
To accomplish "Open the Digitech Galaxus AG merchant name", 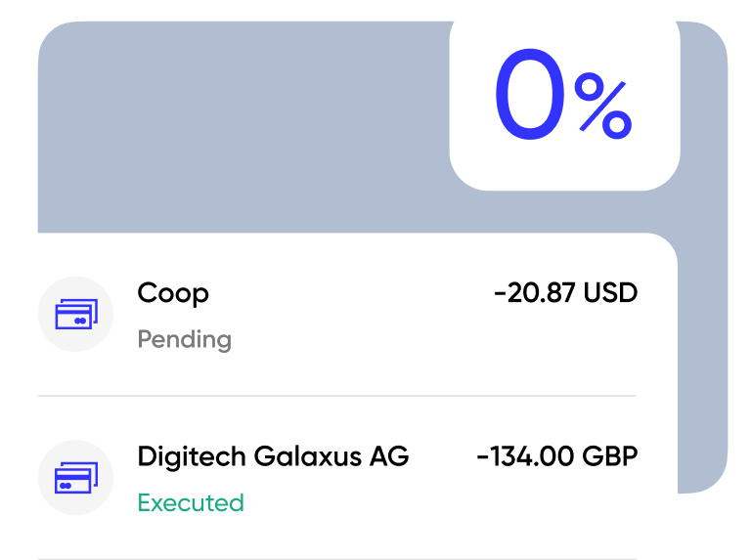I will [x=273, y=456].
